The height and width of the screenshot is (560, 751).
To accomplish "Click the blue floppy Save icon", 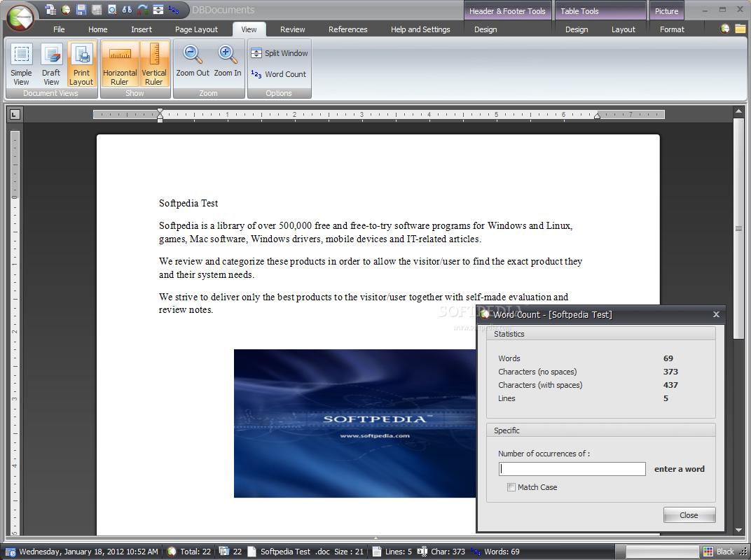I will pos(81,9).
